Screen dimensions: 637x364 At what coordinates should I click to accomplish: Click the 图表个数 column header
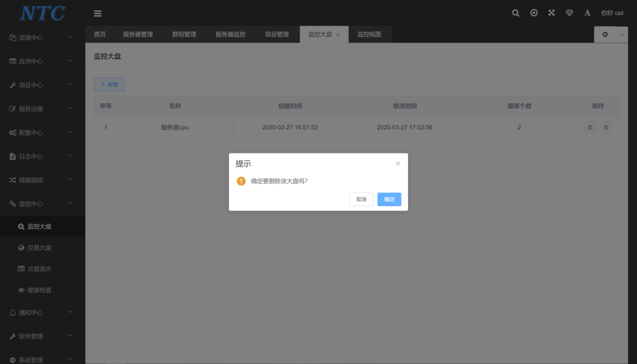click(520, 106)
